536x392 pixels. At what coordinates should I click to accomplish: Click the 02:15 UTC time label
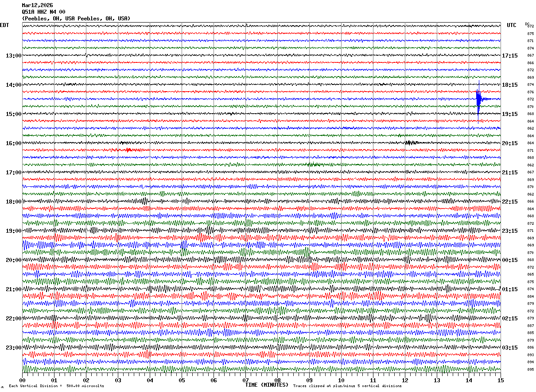(510, 319)
